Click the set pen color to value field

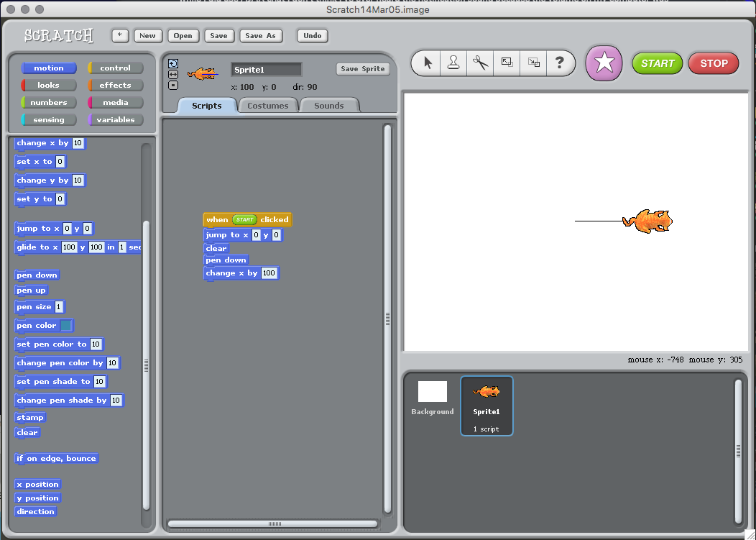click(x=96, y=344)
